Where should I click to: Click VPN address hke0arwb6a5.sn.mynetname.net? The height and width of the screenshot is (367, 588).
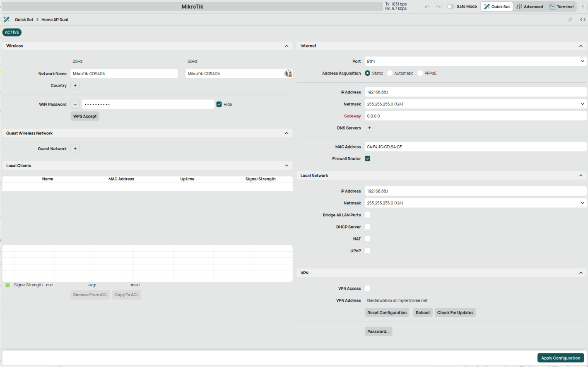click(397, 301)
